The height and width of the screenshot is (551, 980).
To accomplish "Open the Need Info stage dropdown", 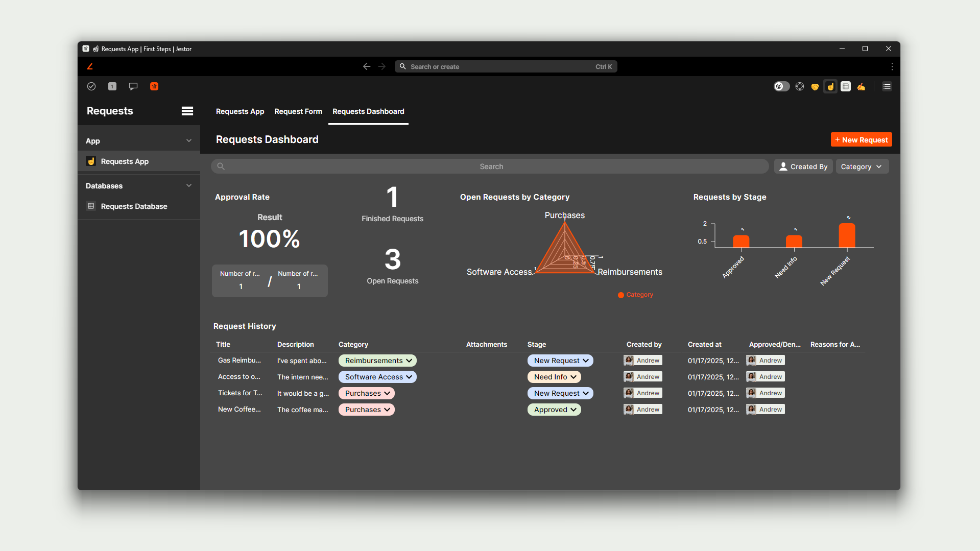I will 554,377.
